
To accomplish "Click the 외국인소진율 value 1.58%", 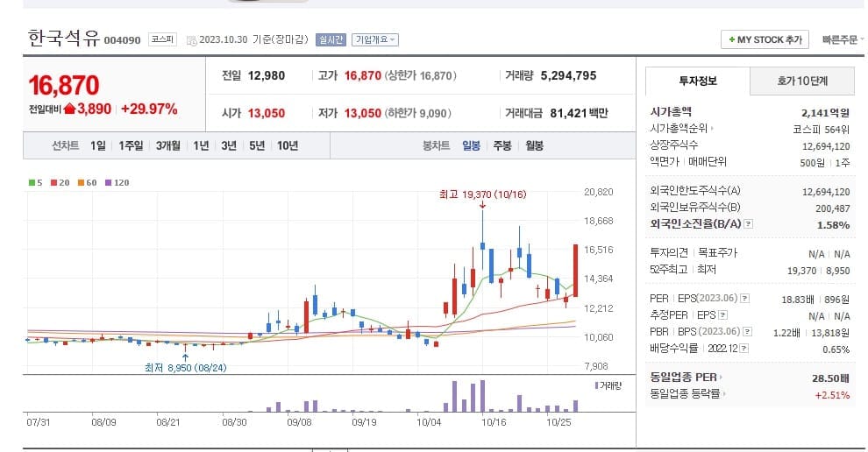I will (x=833, y=225).
